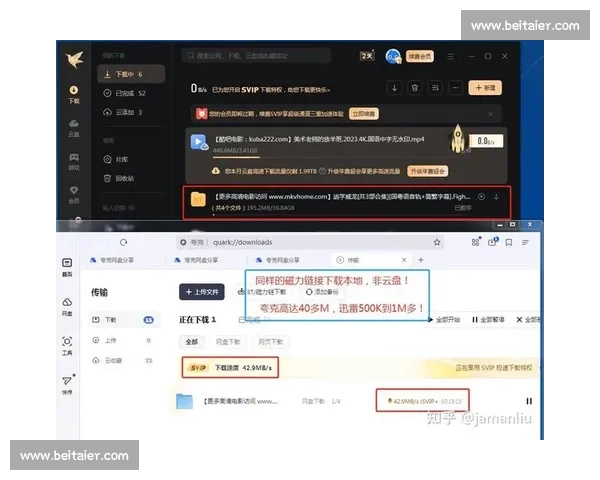
Task: Click the 升级年费超会 upgrade button
Action: [428, 171]
